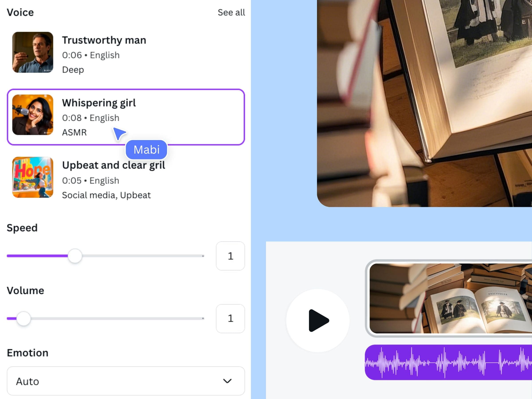Focus the Speed value input box
Viewport: 532px width, 399px height.
coord(230,256)
